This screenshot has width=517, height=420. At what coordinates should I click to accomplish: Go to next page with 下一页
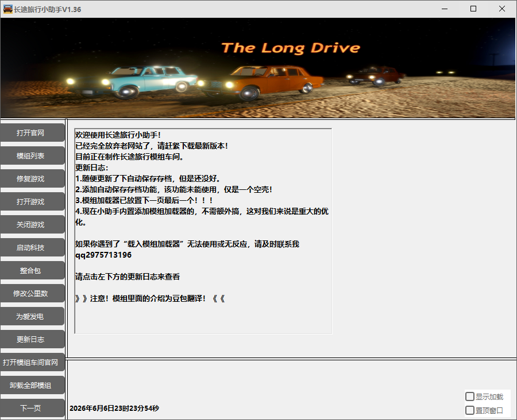pyautogui.click(x=32, y=408)
